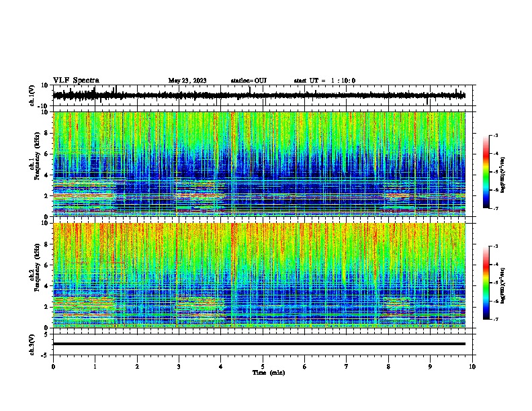Click the flat ch.3 voltage trace line
The height and width of the screenshot is (411, 532).
point(259,344)
